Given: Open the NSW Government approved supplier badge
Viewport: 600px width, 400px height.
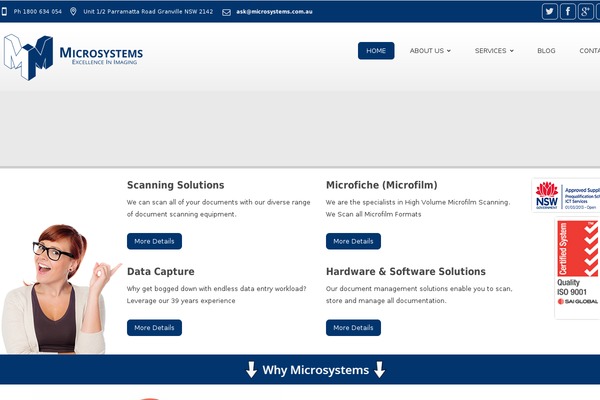Looking at the screenshot, I should [566, 195].
